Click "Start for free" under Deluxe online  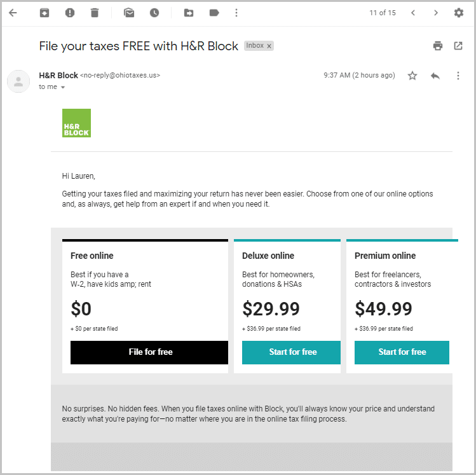[x=292, y=352]
